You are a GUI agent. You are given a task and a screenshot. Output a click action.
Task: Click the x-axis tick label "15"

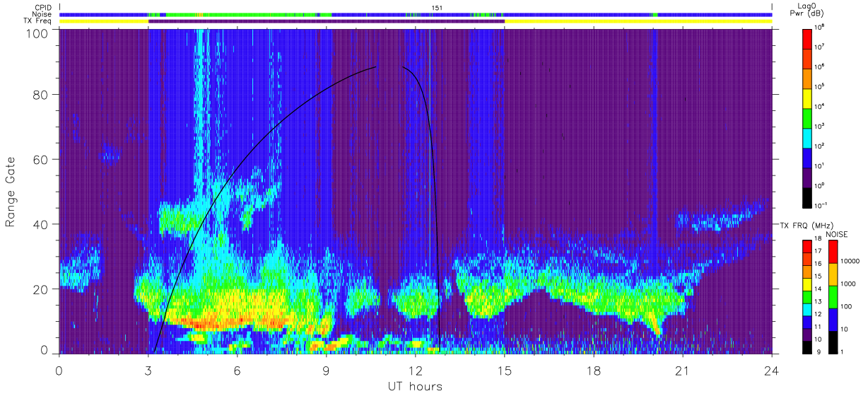point(504,371)
